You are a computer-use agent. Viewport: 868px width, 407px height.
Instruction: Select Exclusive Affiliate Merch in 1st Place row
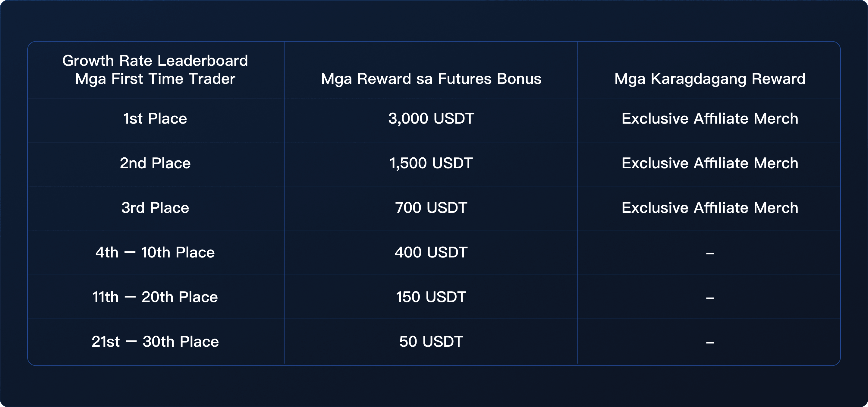click(710, 118)
